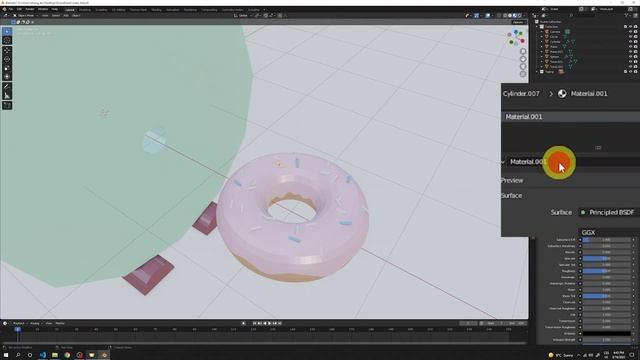
Task: Click the Roughness value slider
Action: pyautogui.click(x=608, y=271)
